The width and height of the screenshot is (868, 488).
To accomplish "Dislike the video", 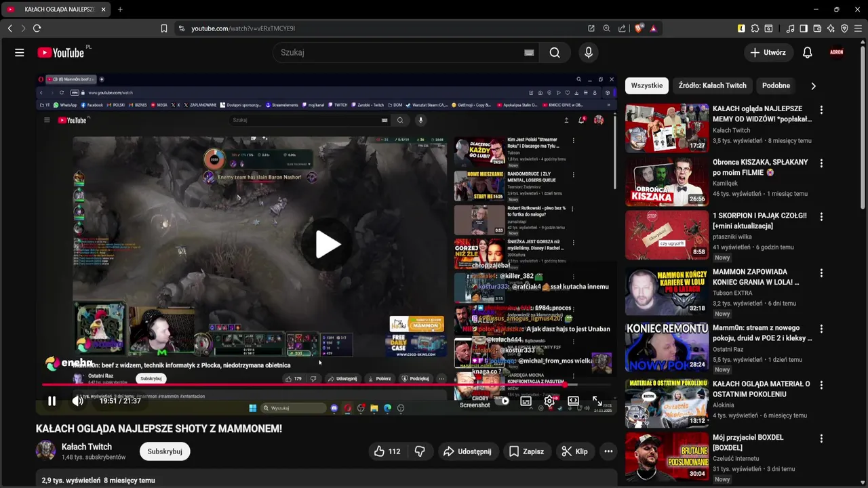I will click(420, 451).
